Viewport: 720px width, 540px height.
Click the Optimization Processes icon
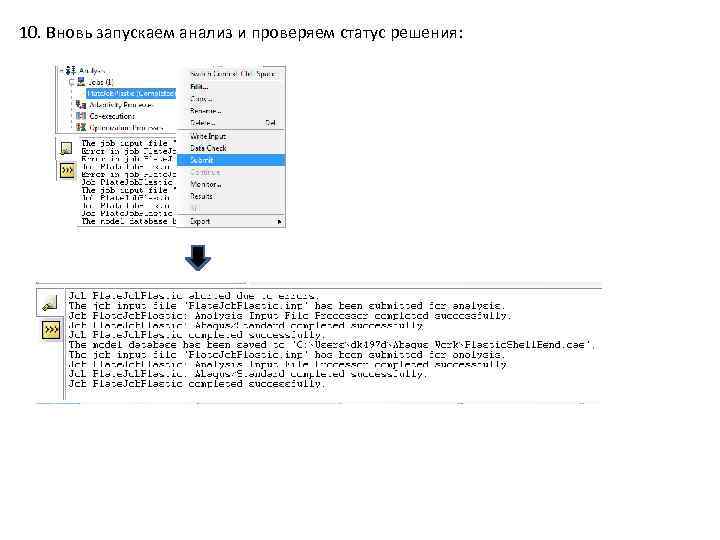(81, 127)
